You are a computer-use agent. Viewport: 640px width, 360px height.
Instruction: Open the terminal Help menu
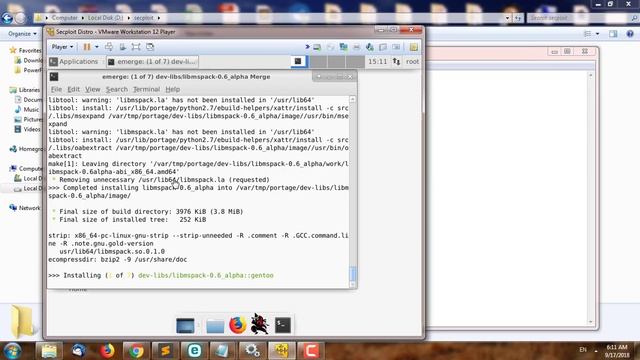(x=173, y=89)
